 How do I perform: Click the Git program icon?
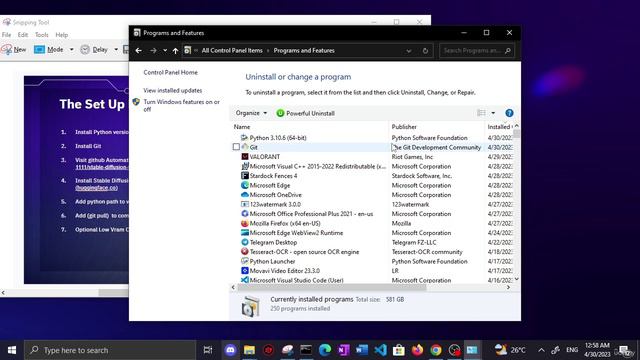tap(244, 147)
